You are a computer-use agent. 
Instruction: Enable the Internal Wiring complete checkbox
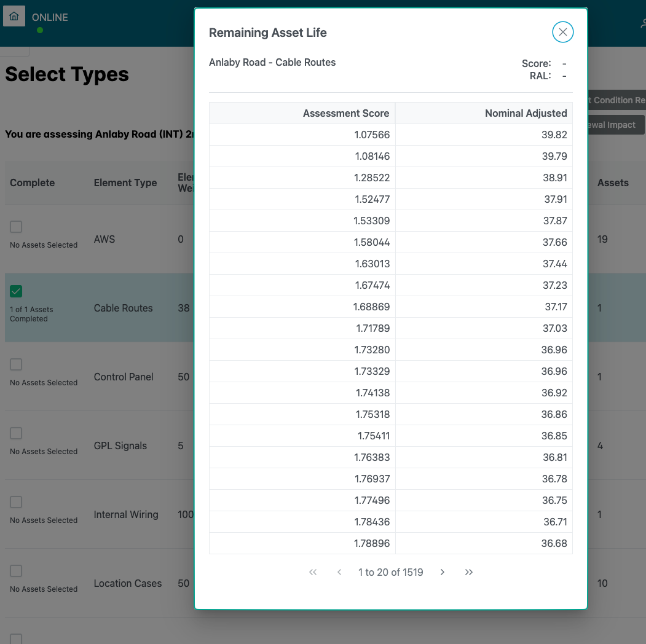[16, 502]
